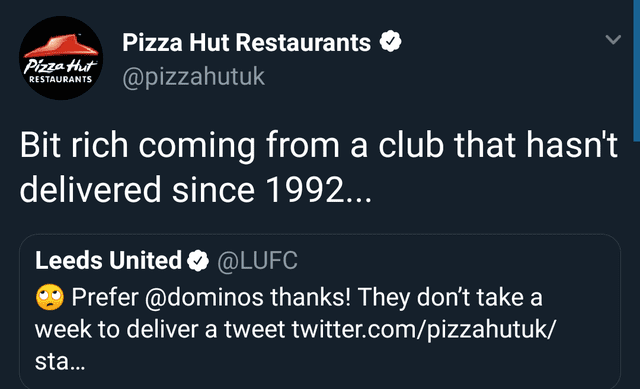Click the tweet text about 1992
Image resolution: width=640 pixels, height=389 pixels.
[x=318, y=167]
